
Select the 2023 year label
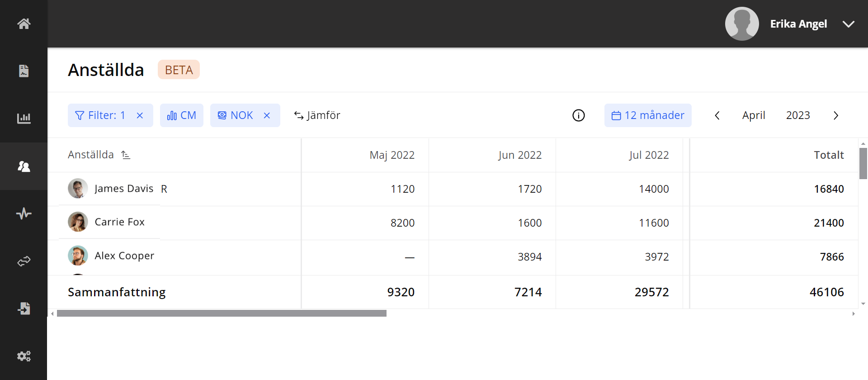coord(798,115)
